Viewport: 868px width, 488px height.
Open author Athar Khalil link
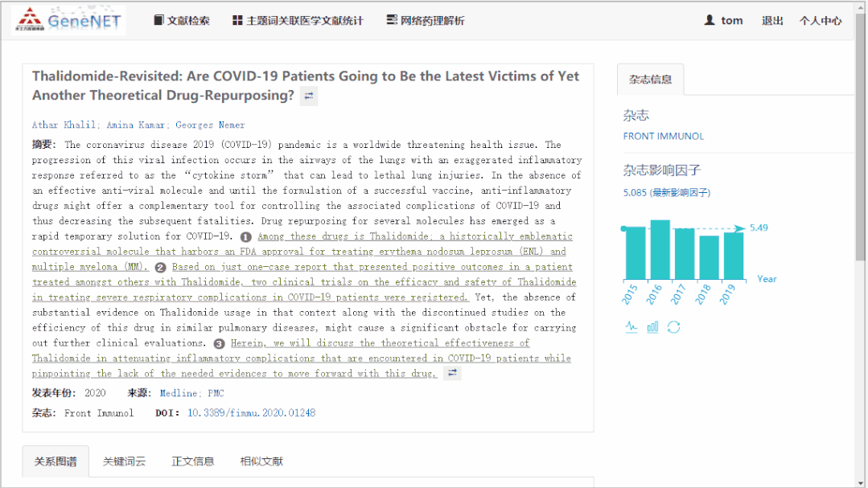(63, 125)
